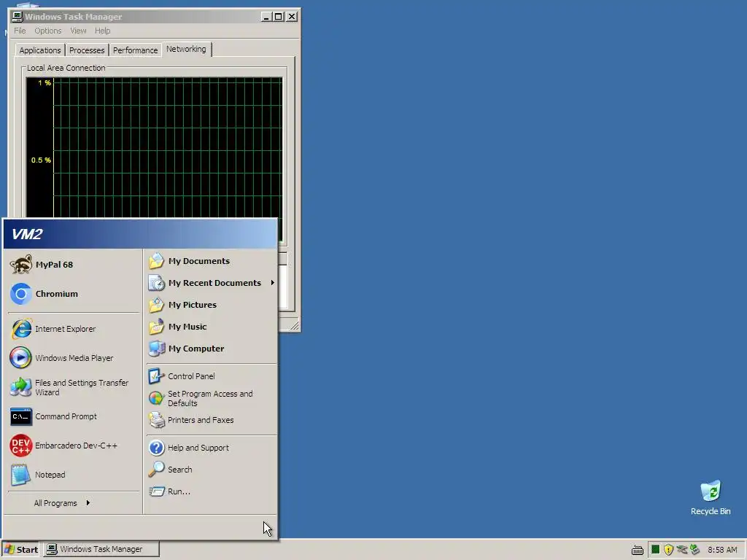This screenshot has width=747, height=560.
Task: Close the Windows Task Manager window
Action: [x=292, y=17]
